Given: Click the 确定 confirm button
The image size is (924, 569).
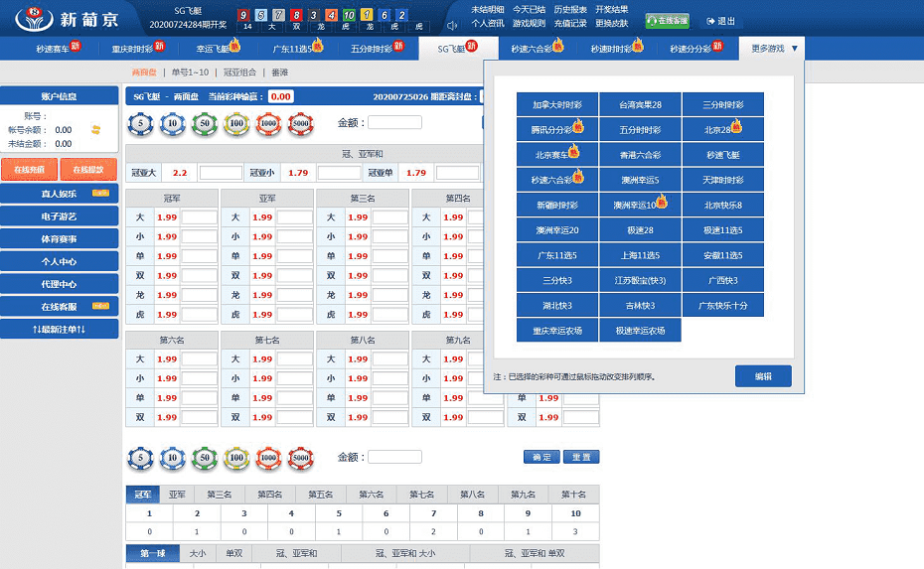Looking at the screenshot, I should point(541,457).
